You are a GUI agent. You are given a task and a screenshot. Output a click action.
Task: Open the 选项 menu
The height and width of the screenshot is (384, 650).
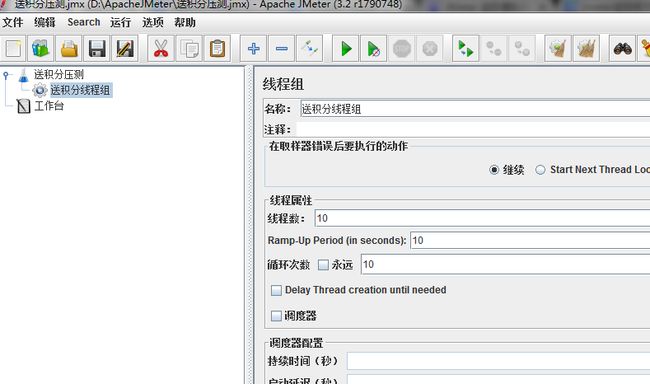[153, 22]
